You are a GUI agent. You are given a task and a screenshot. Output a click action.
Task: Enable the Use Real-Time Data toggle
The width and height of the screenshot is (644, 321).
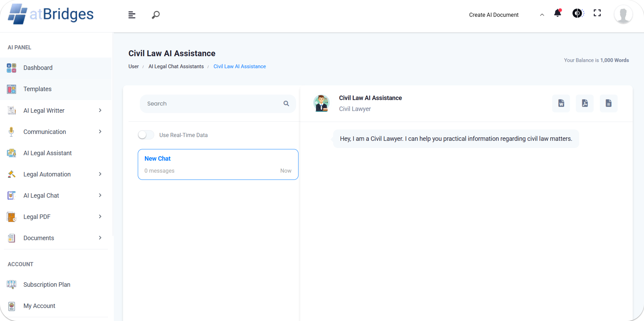click(x=146, y=135)
